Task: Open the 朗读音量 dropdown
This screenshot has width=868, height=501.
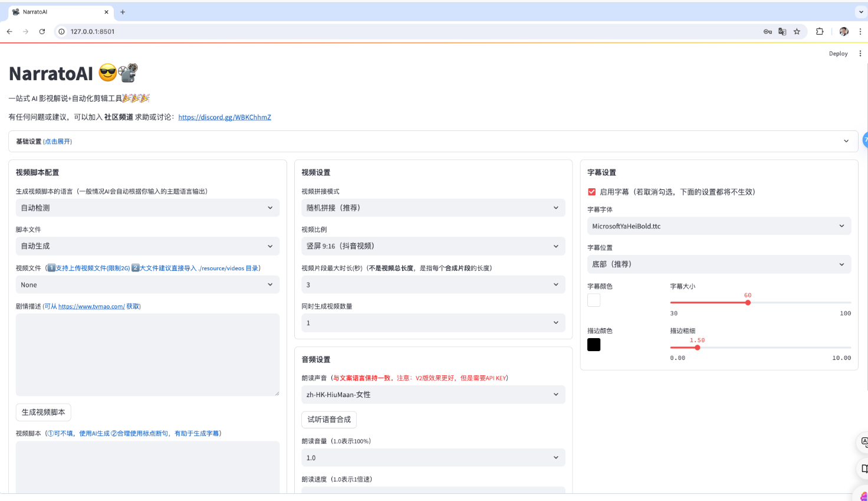Action: [433, 458]
